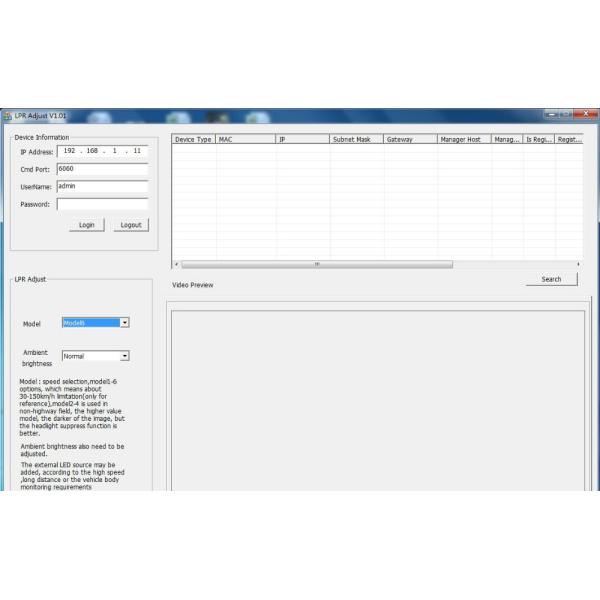The image size is (600, 600).
Task: Select the Subnet Mask column header
Action: [356, 140]
